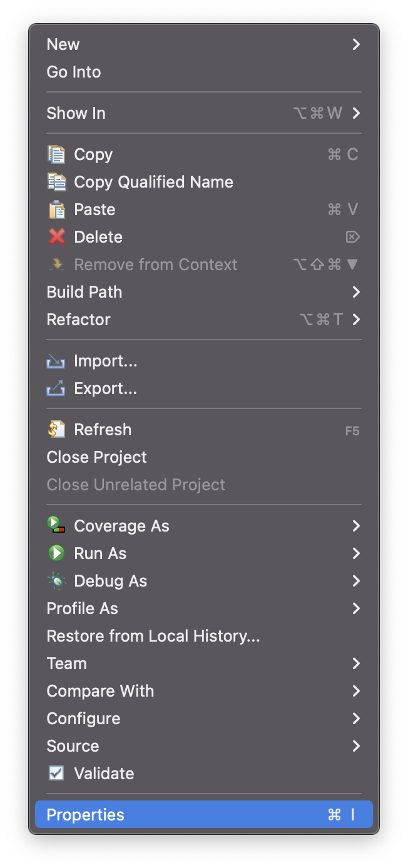This screenshot has width=408, height=868.
Task: Click the Refresh icon
Action: click(x=56, y=430)
